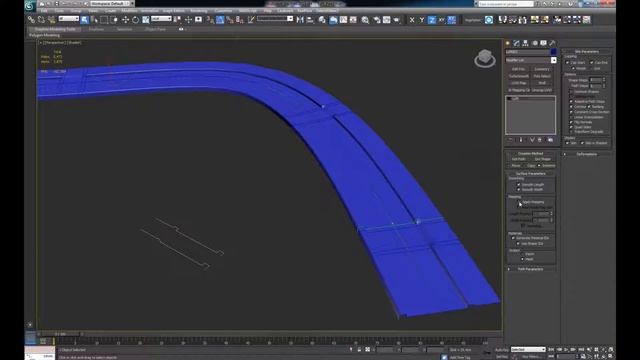640x360 pixels.
Task: Activate the Select and Rotate tool
Action: (x=136, y=20)
